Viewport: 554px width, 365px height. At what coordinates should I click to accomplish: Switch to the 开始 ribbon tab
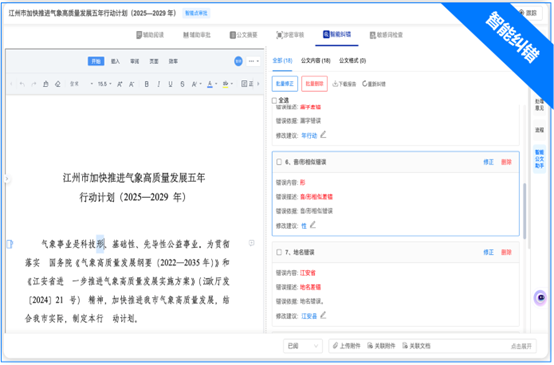96,61
